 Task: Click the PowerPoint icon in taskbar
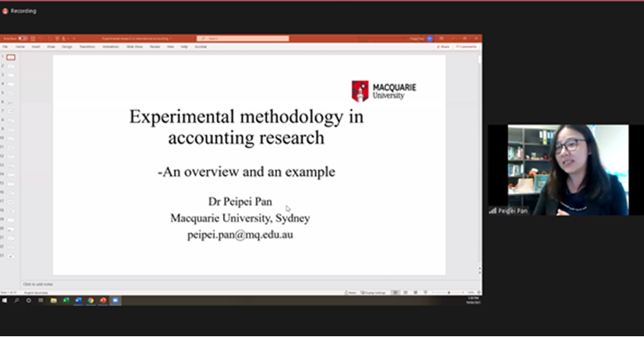pyautogui.click(x=103, y=300)
